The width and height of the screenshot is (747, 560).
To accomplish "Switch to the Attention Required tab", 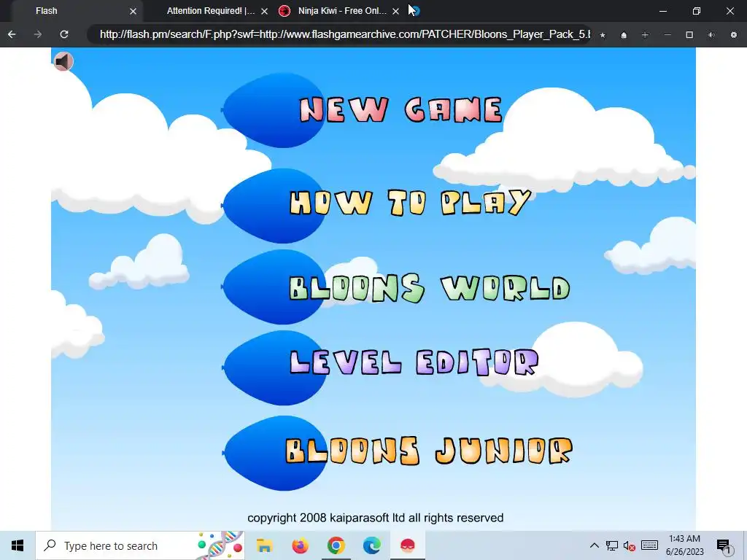I will (211, 11).
